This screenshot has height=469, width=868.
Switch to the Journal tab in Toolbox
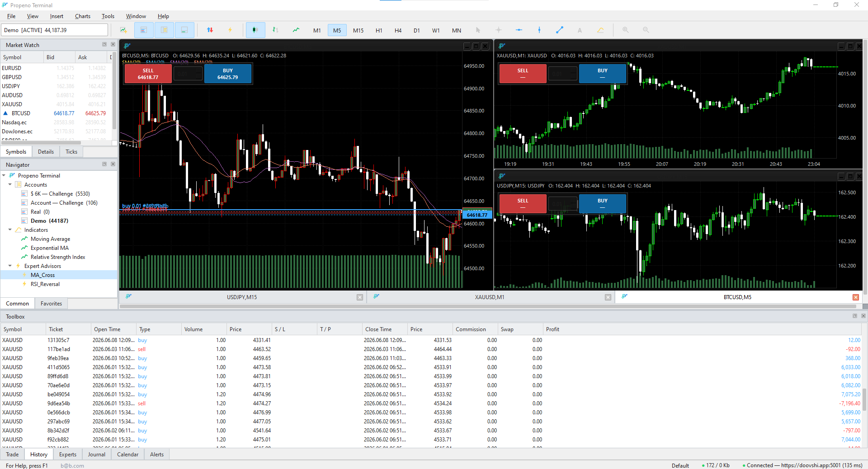[x=96, y=455]
